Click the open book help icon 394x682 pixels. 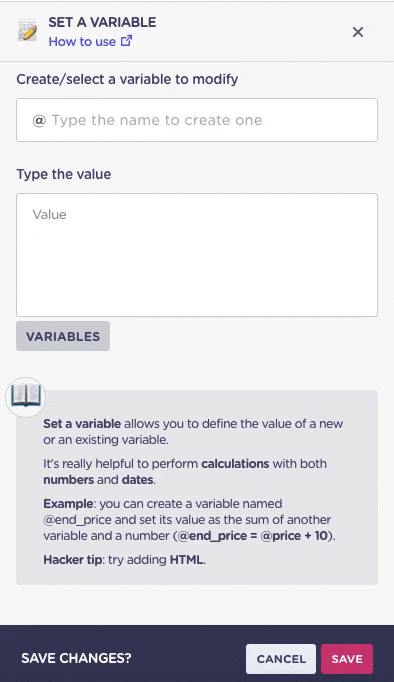pos(26,397)
